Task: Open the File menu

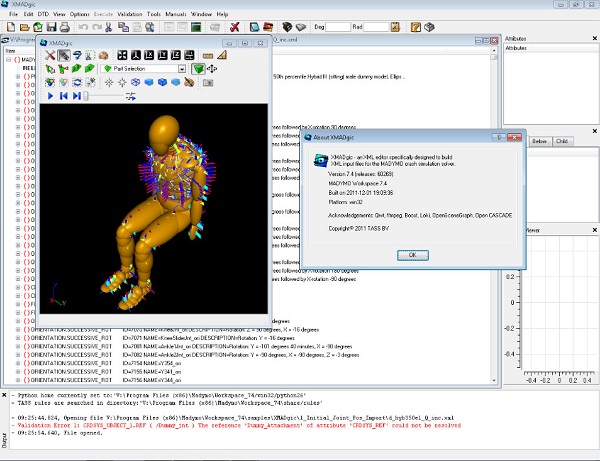Action: point(13,14)
